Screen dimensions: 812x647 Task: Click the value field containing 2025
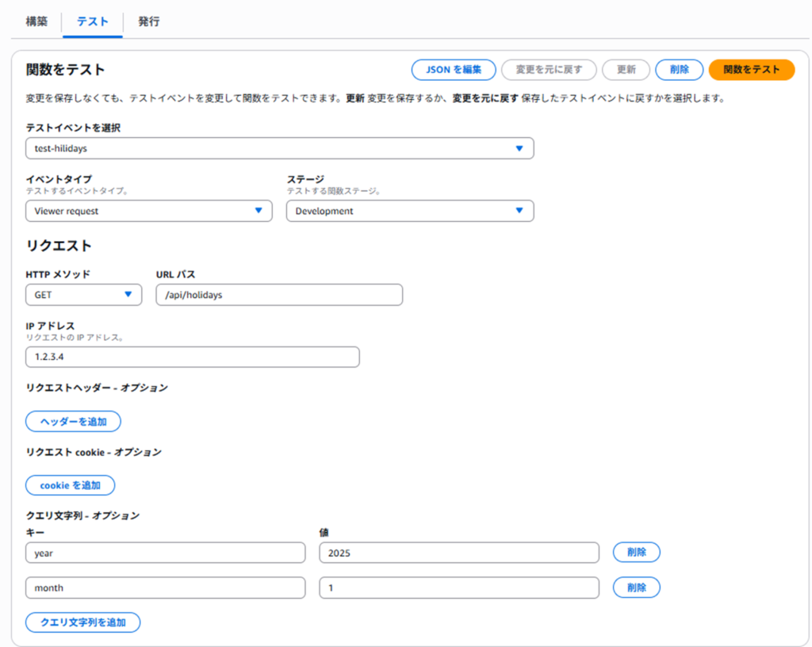point(458,553)
